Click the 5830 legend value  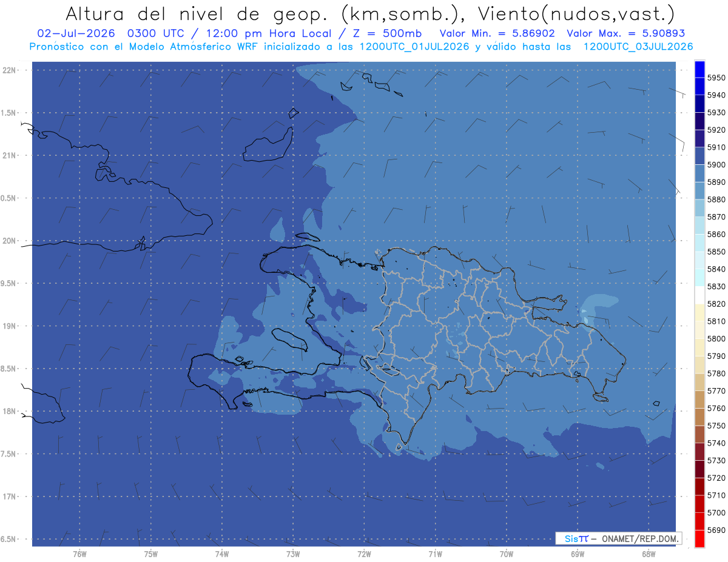coord(716,287)
